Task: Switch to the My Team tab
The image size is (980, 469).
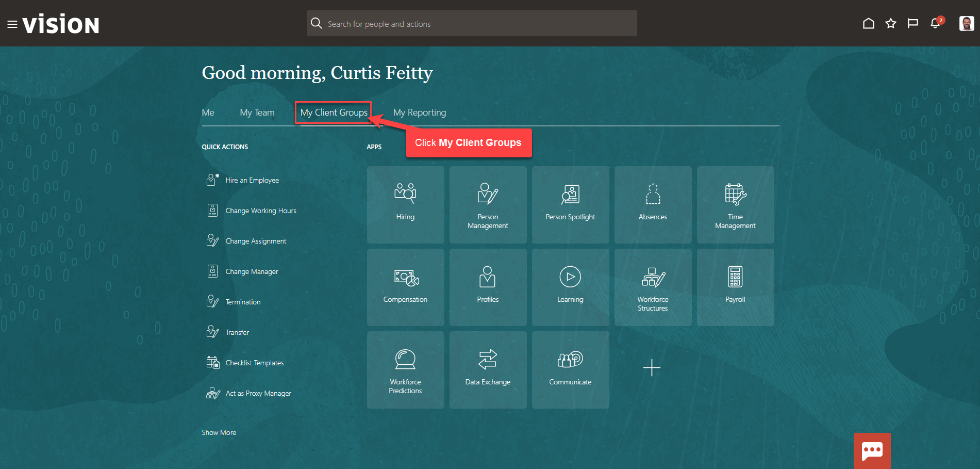Action: pyautogui.click(x=257, y=112)
